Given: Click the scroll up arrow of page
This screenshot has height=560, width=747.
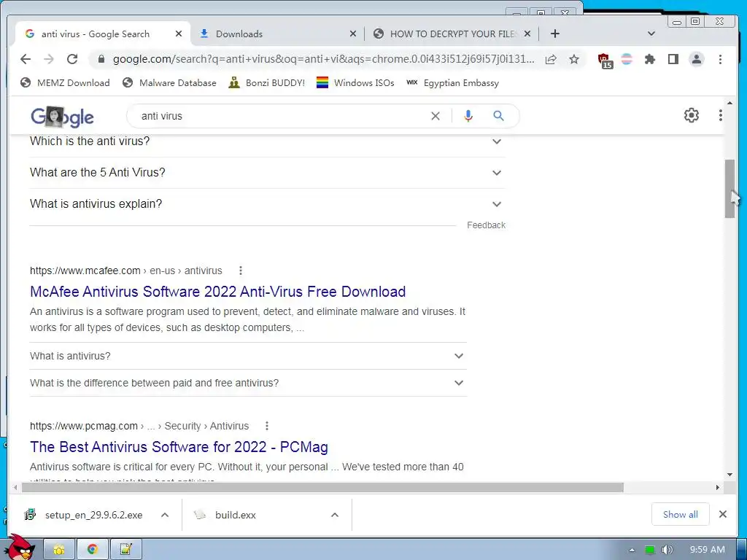Looking at the screenshot, I should click(x=729, y=103).
